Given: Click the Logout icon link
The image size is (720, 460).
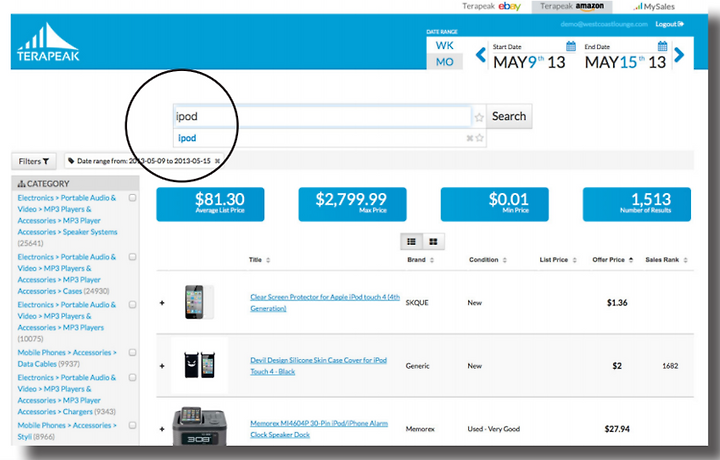Looking at the screenshot, I should 669,24.
